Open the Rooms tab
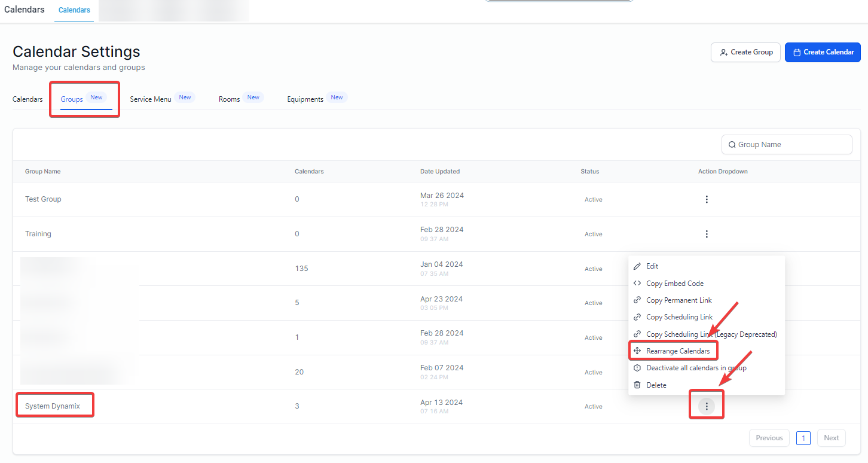 pos(229,98)
